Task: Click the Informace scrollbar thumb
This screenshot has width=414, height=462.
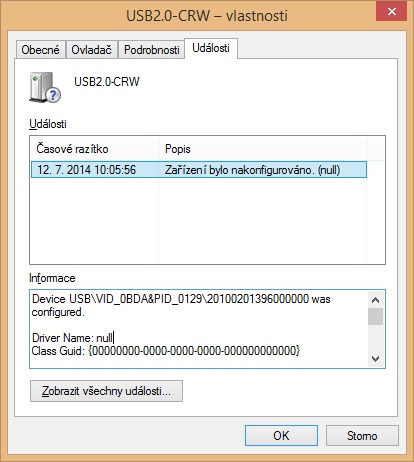Action: pos(376,316)
